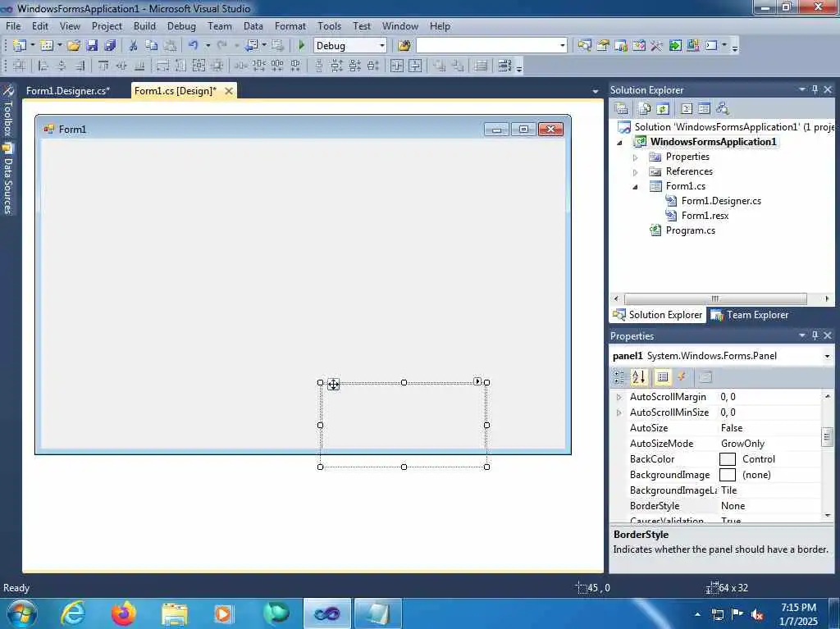Open the Properties Window toolbar icon
The width and height of the screenshot is (840, 629).
click(603, 46)
